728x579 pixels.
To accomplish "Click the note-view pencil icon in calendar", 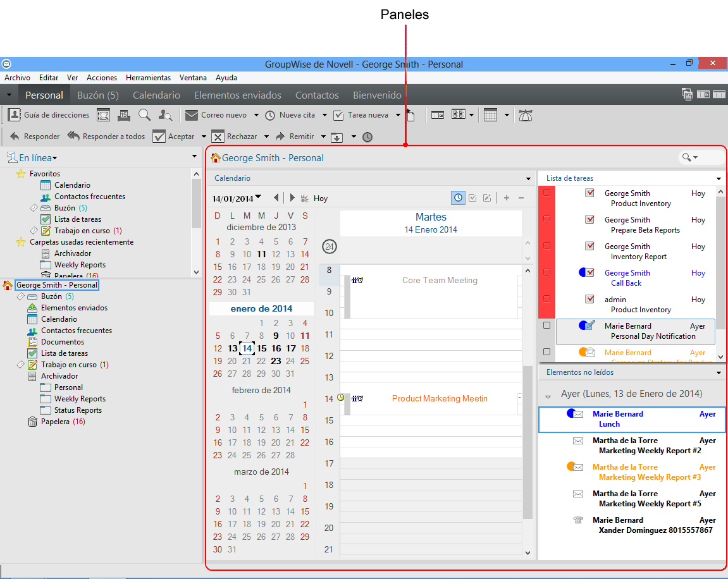I will coord(487,198).
